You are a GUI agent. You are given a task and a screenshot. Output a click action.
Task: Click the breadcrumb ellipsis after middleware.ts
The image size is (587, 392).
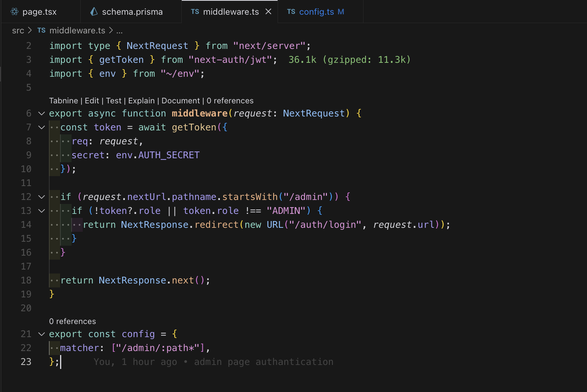[119, 30]
